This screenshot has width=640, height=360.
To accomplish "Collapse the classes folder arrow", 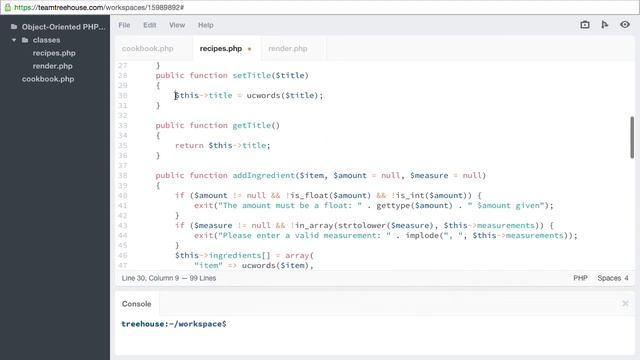I will click(14, 40).
